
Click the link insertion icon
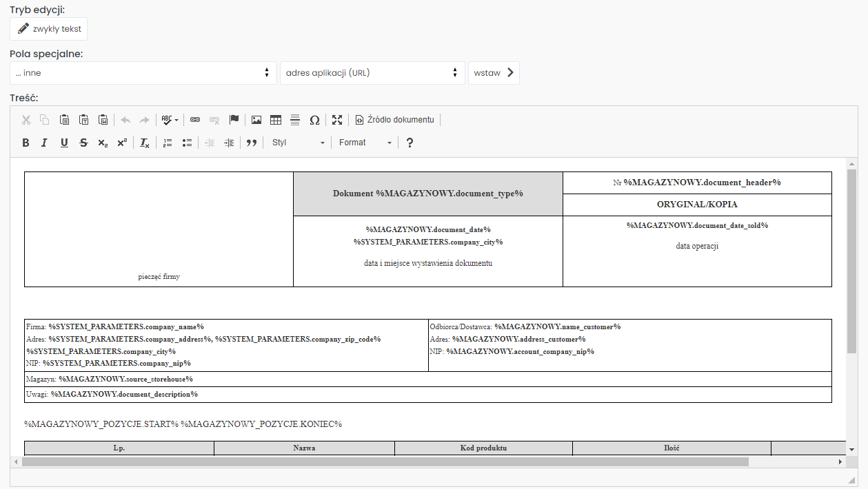[x=195, y=120]
